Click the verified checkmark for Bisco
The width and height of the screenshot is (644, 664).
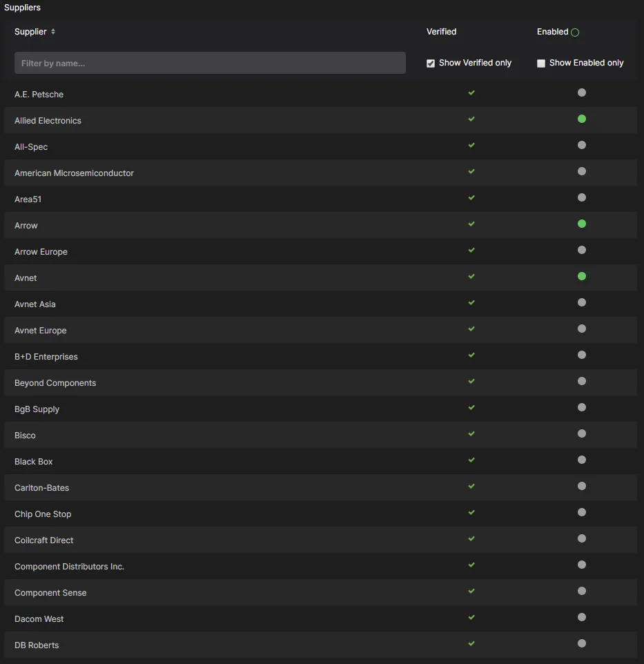pos(471,434)
